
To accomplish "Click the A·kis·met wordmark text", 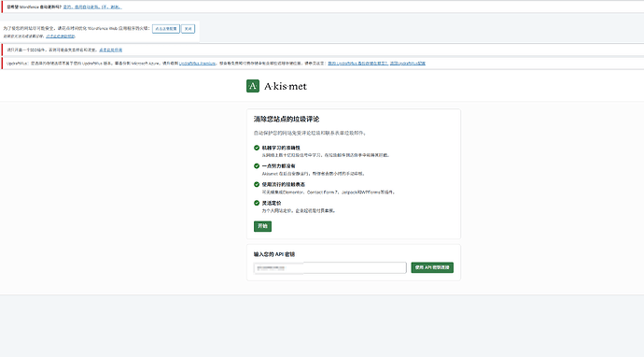I will coord(286,86).
